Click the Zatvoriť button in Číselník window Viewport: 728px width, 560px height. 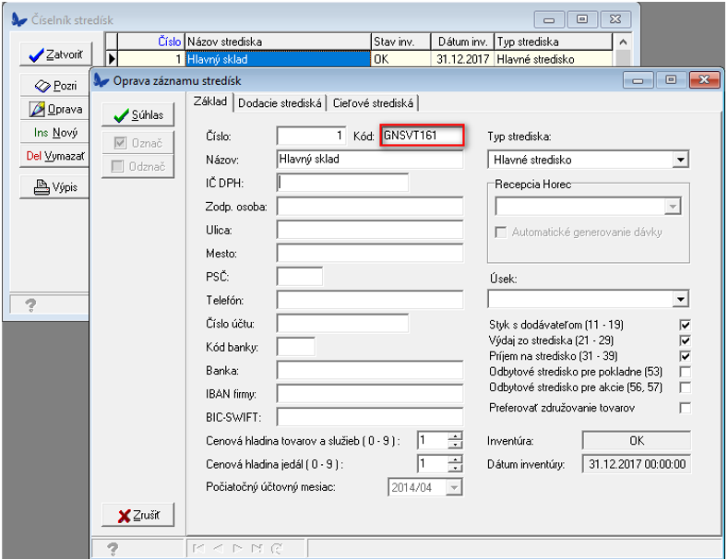coord(55,55)
